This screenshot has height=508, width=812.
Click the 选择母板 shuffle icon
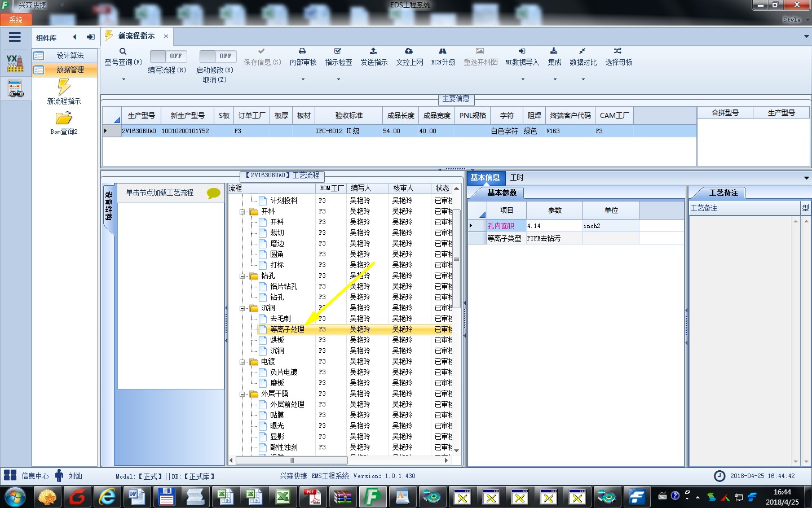[618, 51]
